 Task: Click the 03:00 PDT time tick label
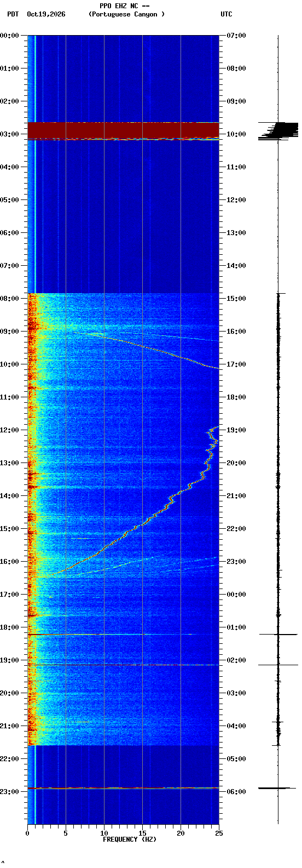coord(9,134)
